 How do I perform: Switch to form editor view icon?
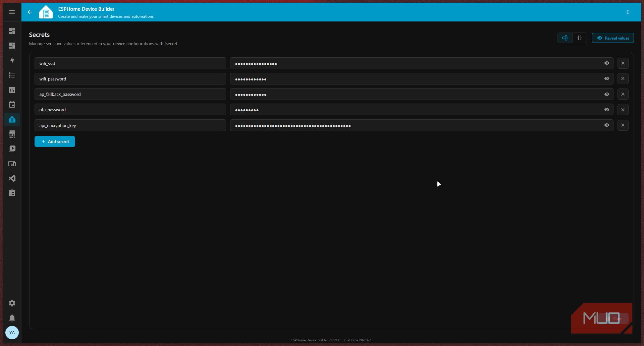(565, 38)
